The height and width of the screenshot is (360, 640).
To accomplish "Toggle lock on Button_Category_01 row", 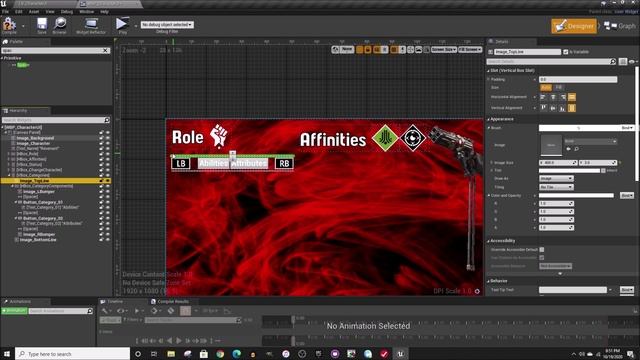I will [x=101, y=202].
